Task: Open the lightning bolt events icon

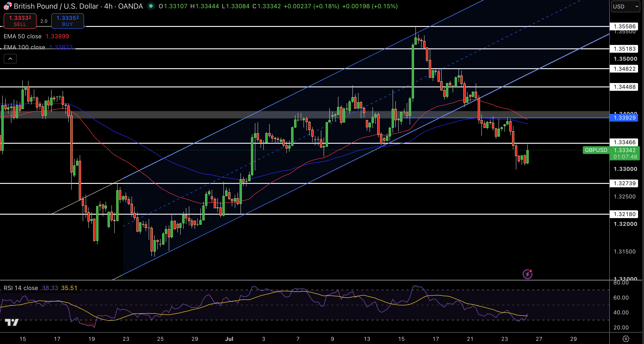Action: (x=528, y=274)
